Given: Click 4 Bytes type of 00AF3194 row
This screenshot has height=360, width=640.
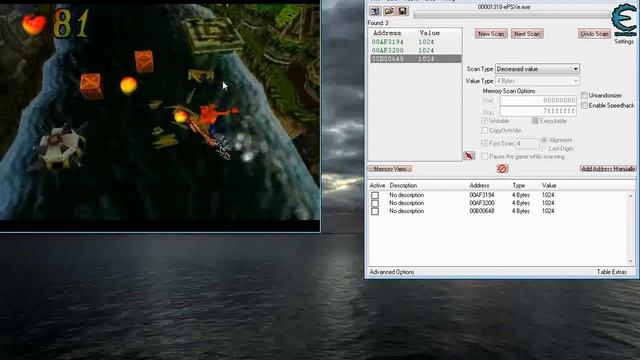Looking at the screenshot, I should coord(521,195).
